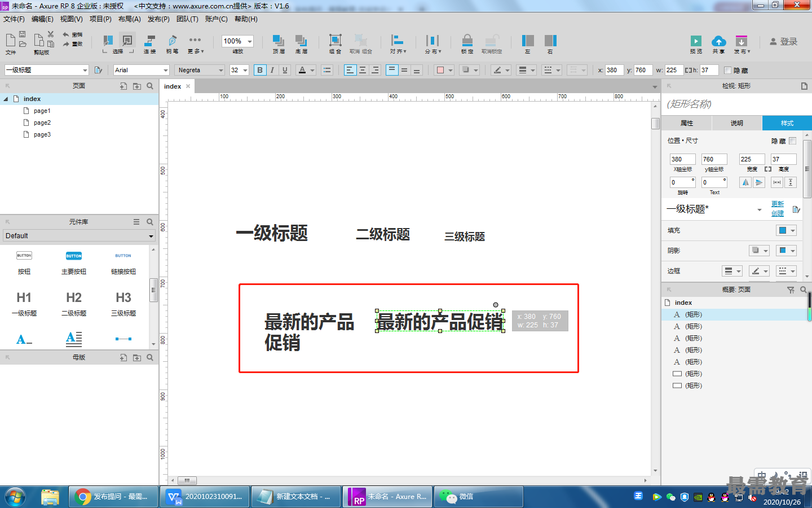
Task: Check 隐藏 checkbox in style panel
Action: [792, 141]
